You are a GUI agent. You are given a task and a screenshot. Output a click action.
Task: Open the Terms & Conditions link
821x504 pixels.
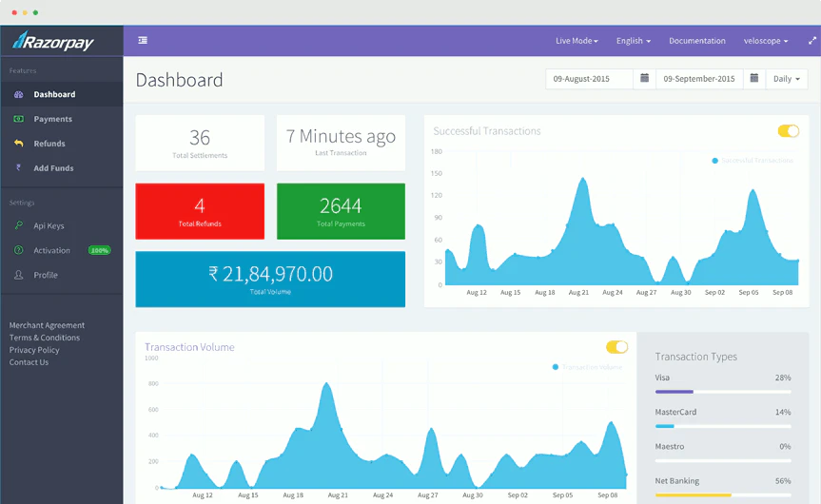(45, 338)
